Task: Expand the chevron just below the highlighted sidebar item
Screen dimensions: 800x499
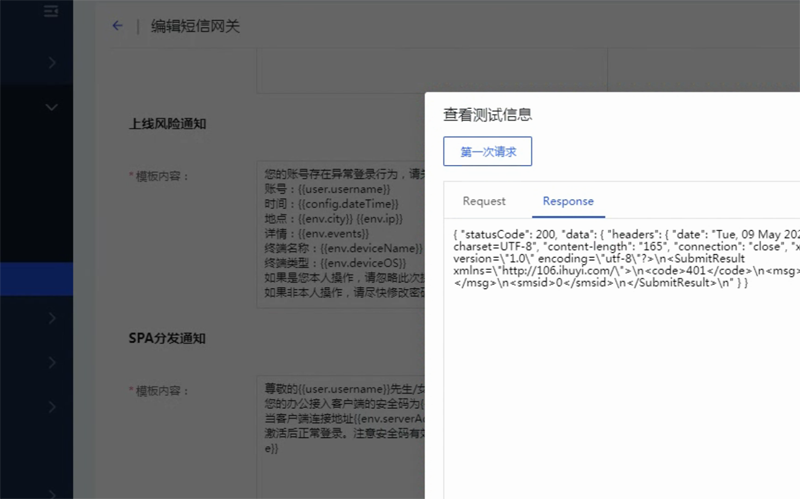Action: (51, 318)
